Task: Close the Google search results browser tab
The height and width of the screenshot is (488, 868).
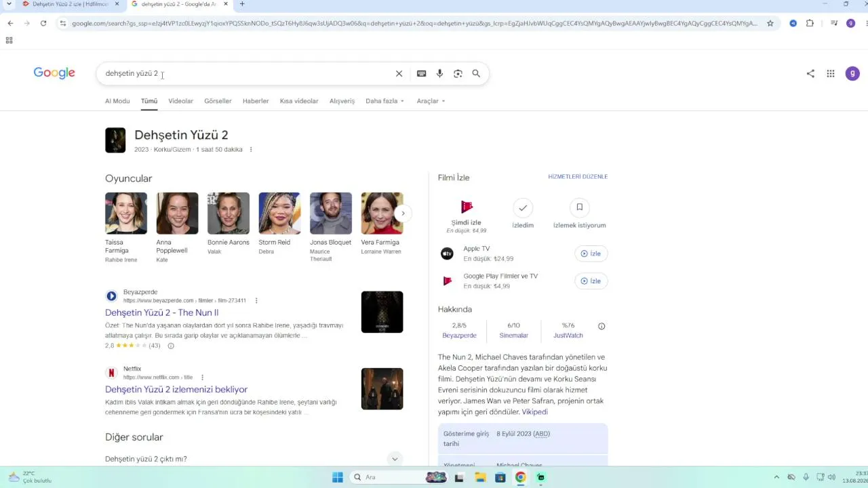Action: [226, 4]
